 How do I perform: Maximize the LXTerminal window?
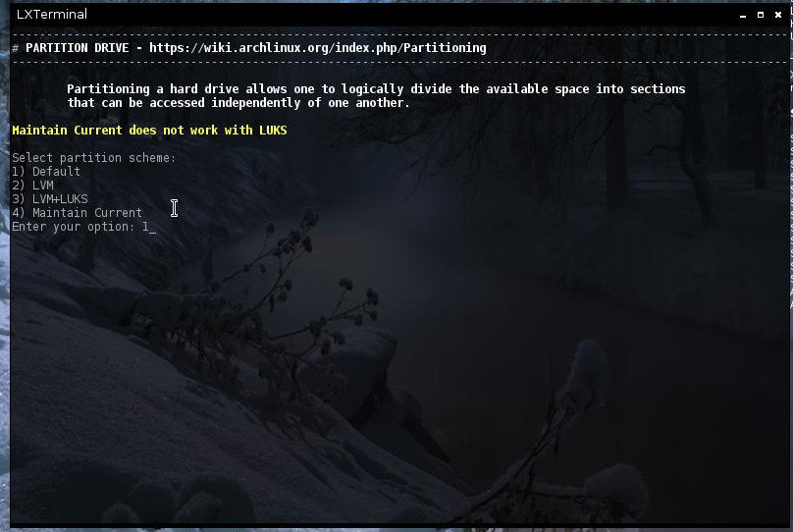pos(761,15)
